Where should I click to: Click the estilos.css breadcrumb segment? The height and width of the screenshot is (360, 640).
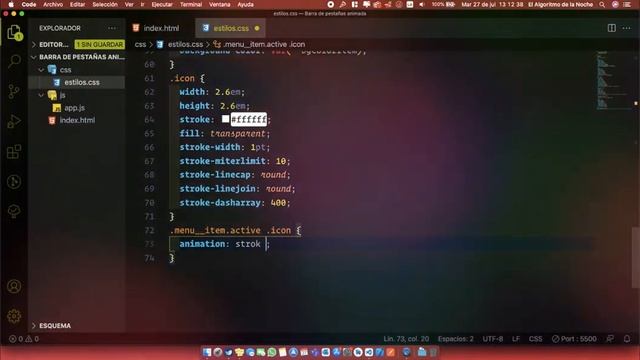pos(185,44)
